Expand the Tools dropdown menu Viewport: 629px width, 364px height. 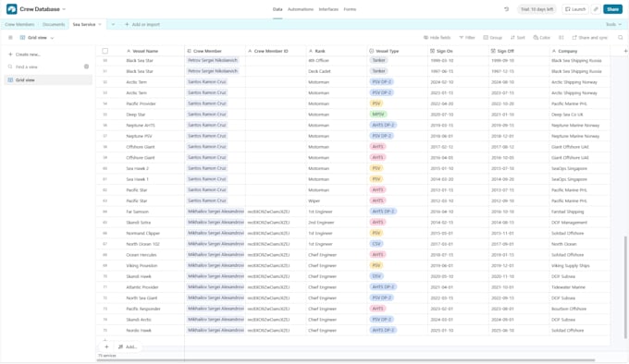coord(614,24)
